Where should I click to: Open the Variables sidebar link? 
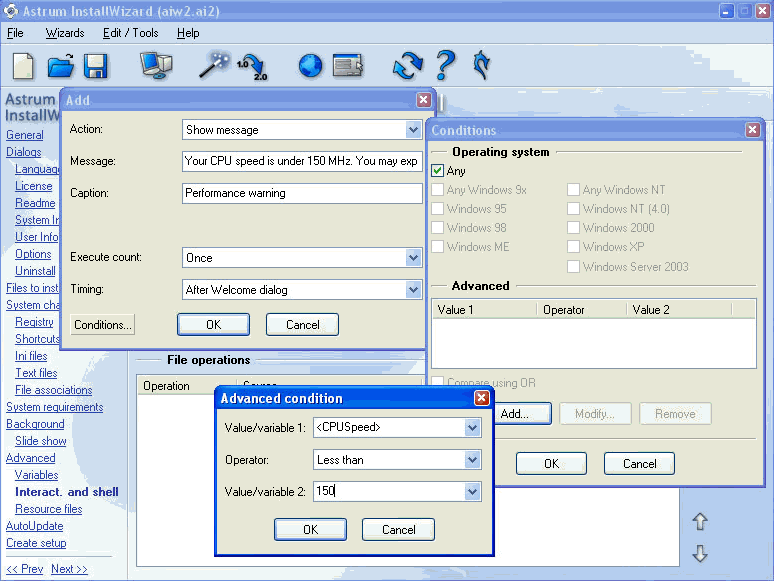[x=37, y=475]
